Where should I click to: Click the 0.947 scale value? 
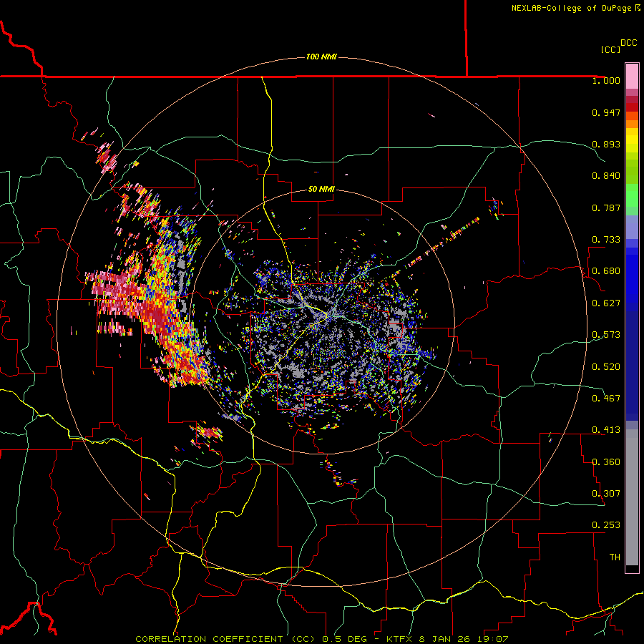(x=606, y=112)
